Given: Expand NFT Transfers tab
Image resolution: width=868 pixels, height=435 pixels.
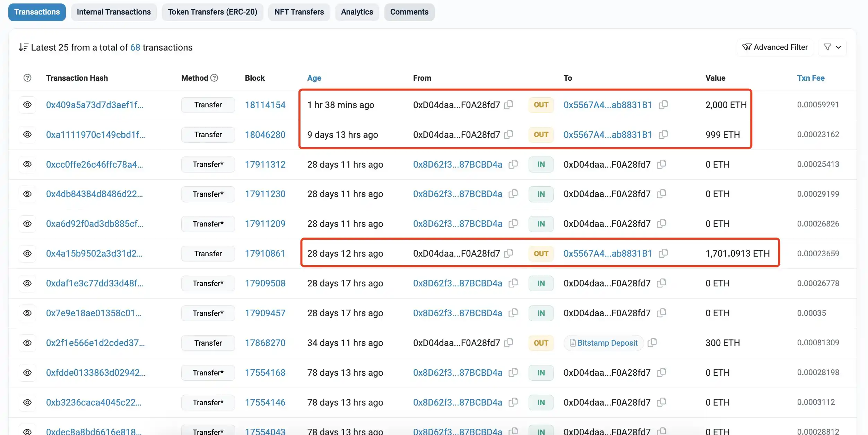Looking at the screenshot, I should (x=299, y=12).
